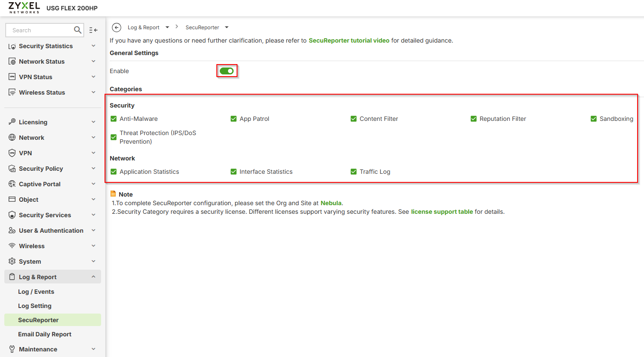Viewport: 644px width, 357px height.
Task: Click the Security Policy icon
Action: click(12, 169)
